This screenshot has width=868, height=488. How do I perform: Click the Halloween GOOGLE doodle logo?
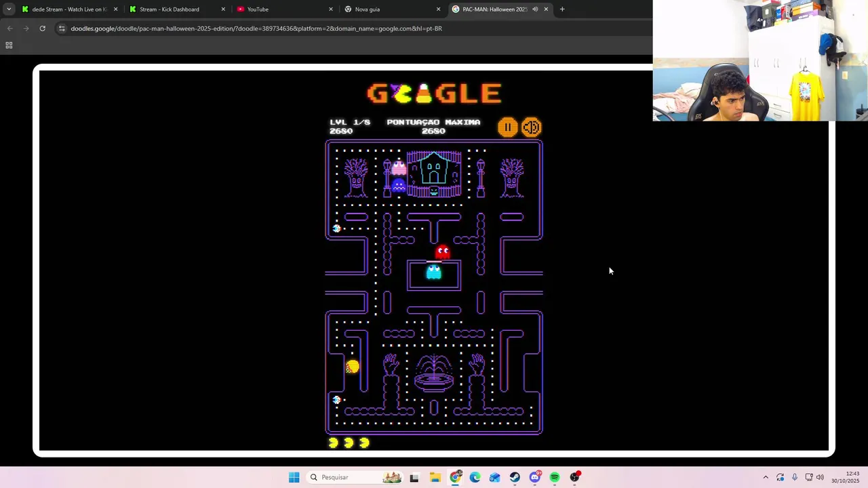[x=434, y=94]
